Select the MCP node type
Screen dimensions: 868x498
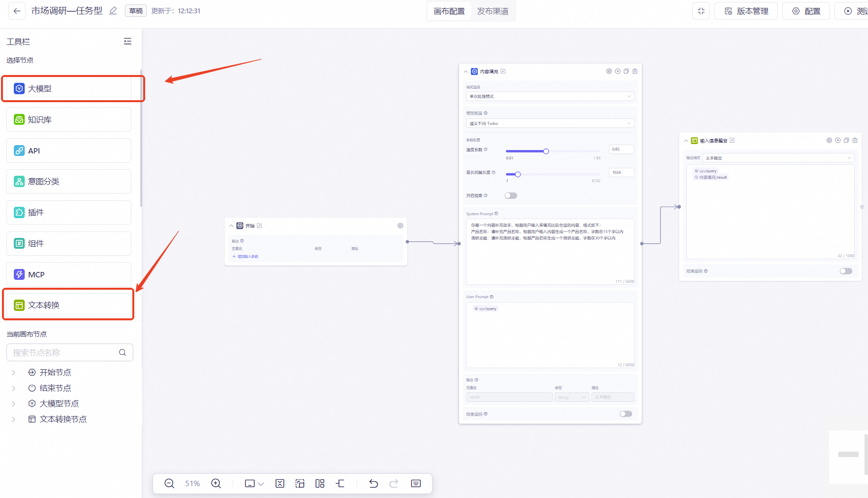pyautogui.click(x=69, y=274)
